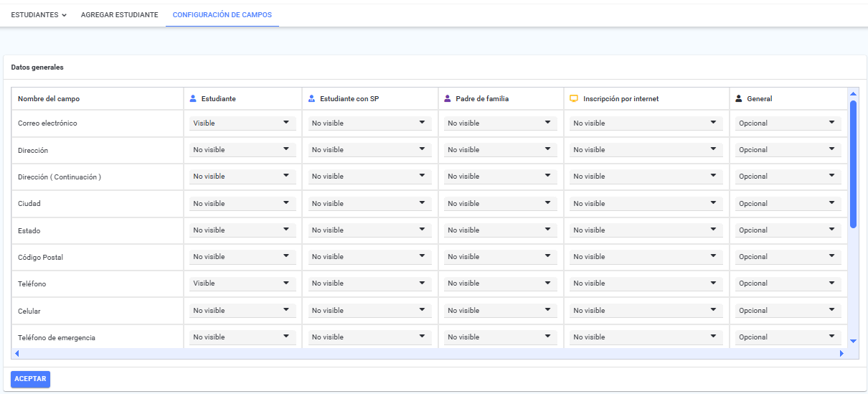
Task: Click the yellow Inscripción por internet monitor icon
Action: 574,99
